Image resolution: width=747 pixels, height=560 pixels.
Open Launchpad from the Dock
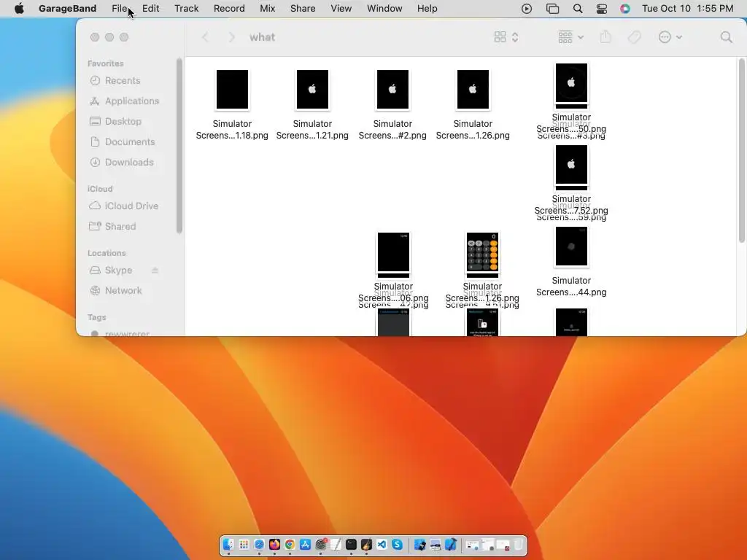coord(244,544)
